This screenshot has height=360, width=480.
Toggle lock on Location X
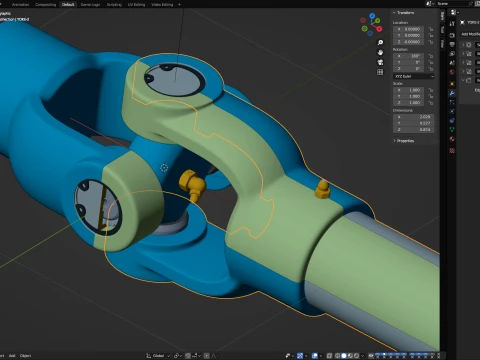[x=431, y=29]
